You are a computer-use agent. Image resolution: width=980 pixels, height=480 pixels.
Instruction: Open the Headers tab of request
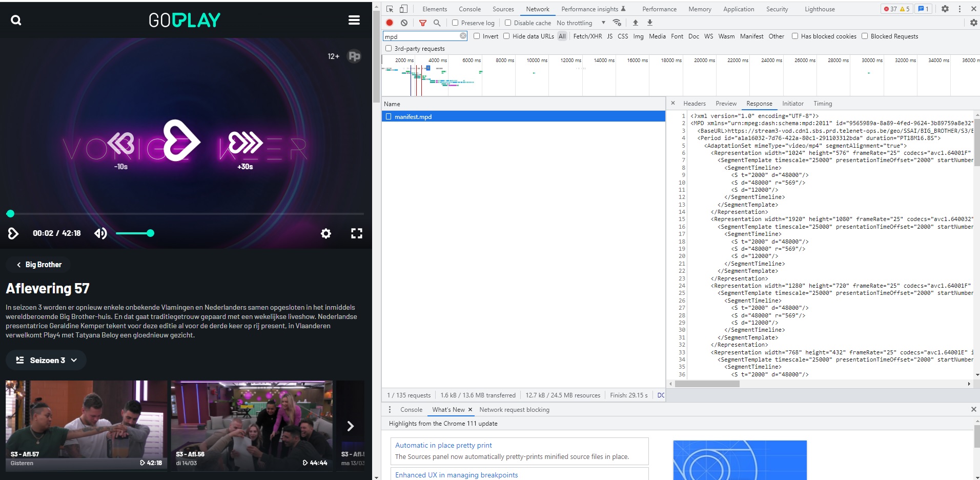[x=694, y=104]
